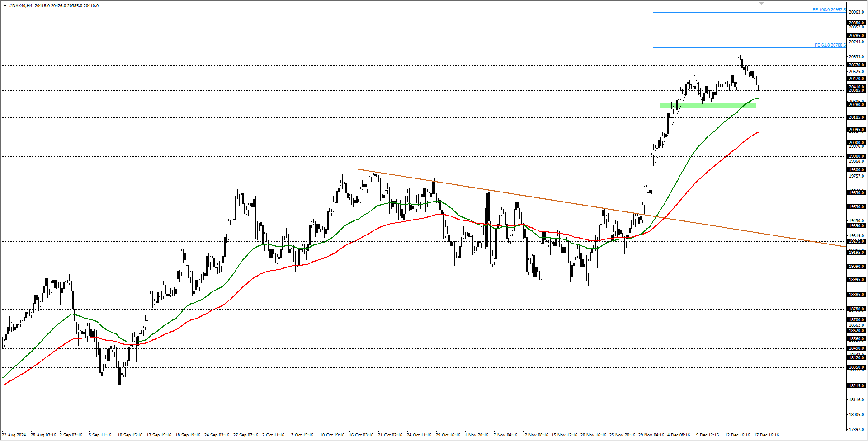Click the 18 Sep 19:16 time label
Viewport: 868px width, 441px height.
188,435
